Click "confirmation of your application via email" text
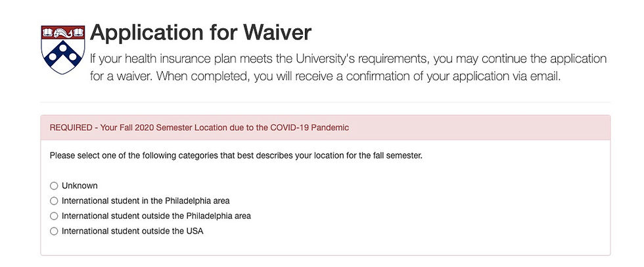 (449, 77)
